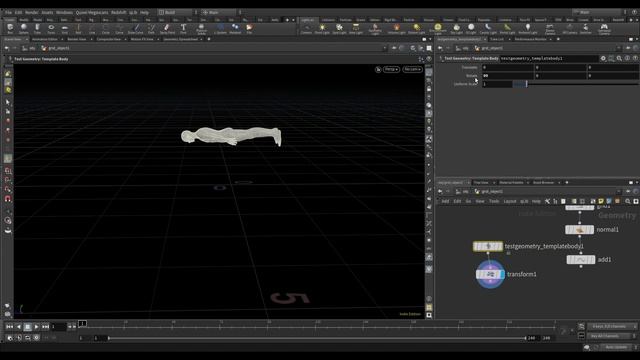The width and height of the screenshot is (640, 360).
Task: Select the Sphere shelf tool
Action: click(x=24, y=29)
